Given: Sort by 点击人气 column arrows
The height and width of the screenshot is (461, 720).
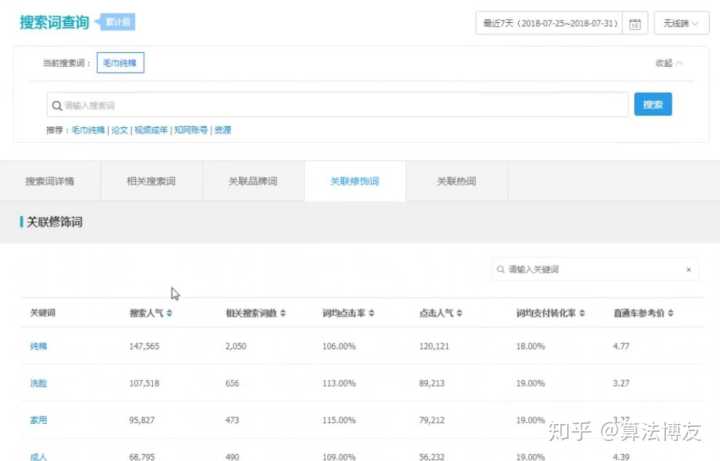Looking at the screenshot, I should (459, 313).
